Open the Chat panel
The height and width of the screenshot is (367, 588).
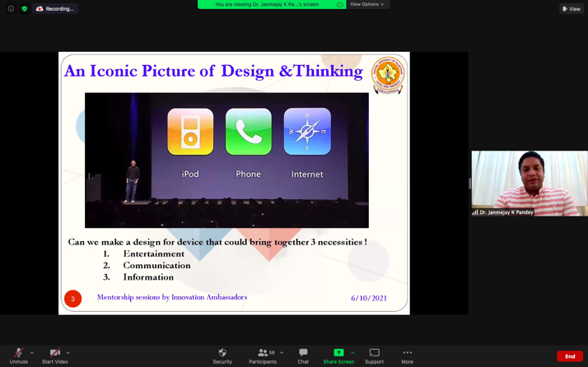tap(303, 356)
